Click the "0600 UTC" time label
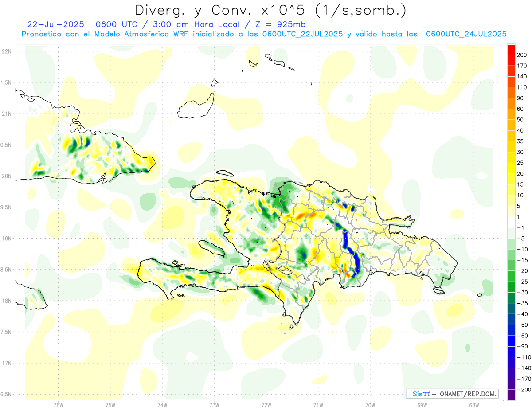This screenshot has height=411, width=532. click(114, 24)
